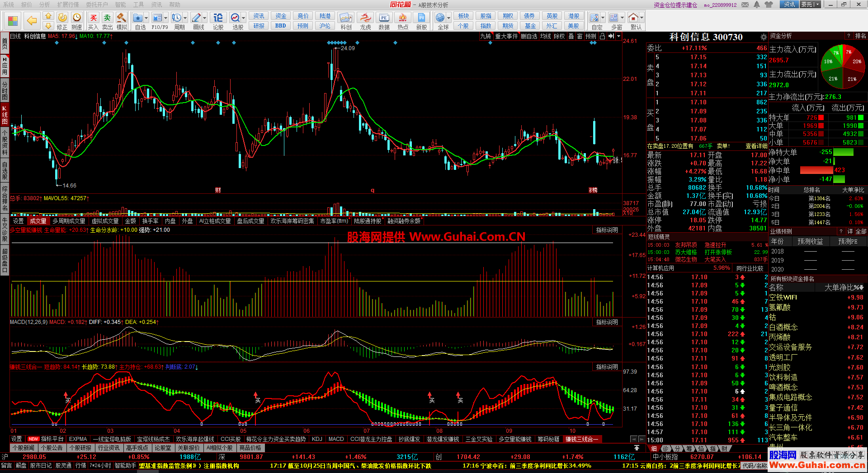Click the 默认 home layout icon
The height and width of the screenshot is (473, 868).
click(633, 18)
